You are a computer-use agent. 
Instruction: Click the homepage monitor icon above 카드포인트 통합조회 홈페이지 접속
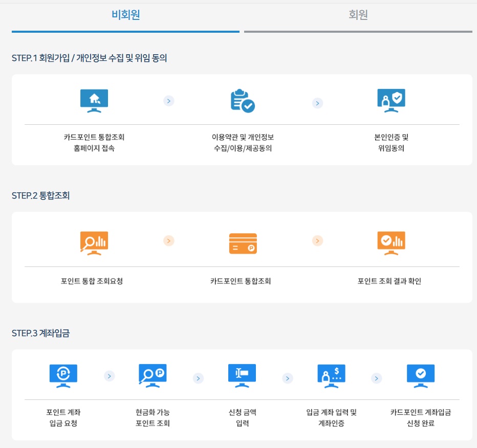point(94,101)
